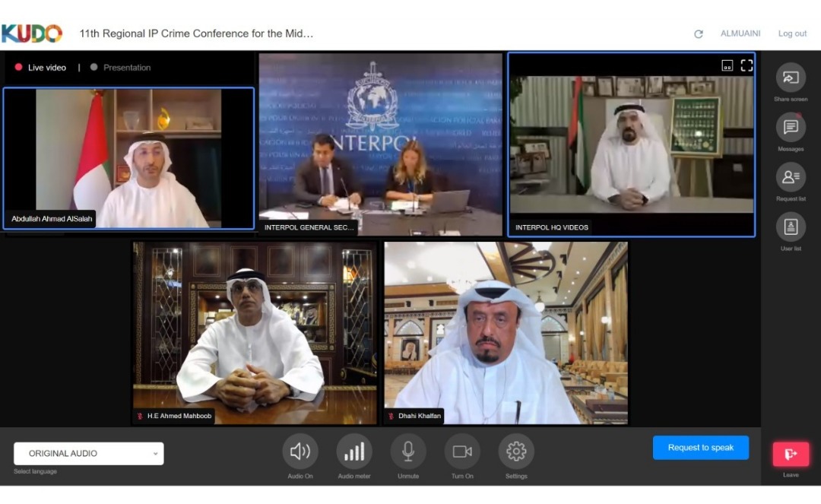
Task: Enter fullscreen on INTERPOL HQ VIDEOS tile
Action: coord(747,65)
